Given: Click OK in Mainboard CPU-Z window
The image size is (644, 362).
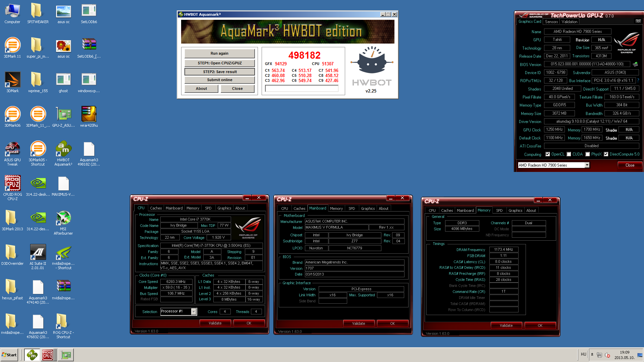Looking at the screenshot, I should click(392, 323).
